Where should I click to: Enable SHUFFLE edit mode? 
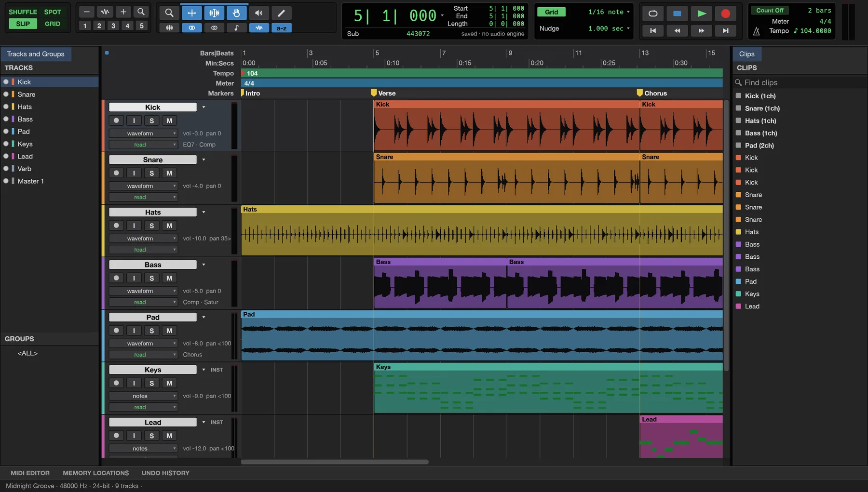(23, 12)
